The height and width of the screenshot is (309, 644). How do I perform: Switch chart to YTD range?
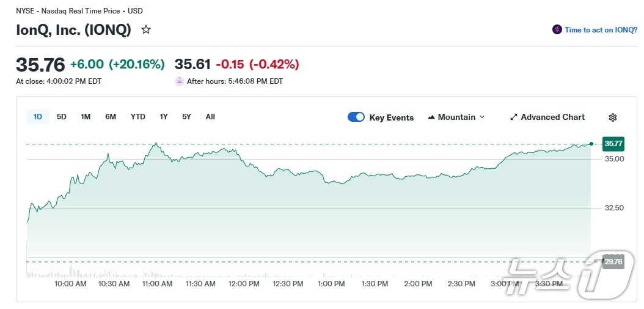point(138,117)
